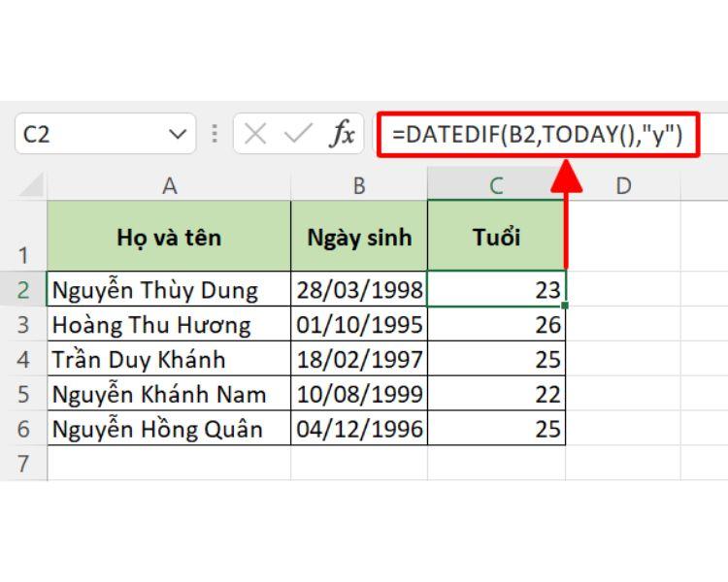This screenshot has width=728, height=582.
Task: Select empty cell A7
Action: pos(169,464)
